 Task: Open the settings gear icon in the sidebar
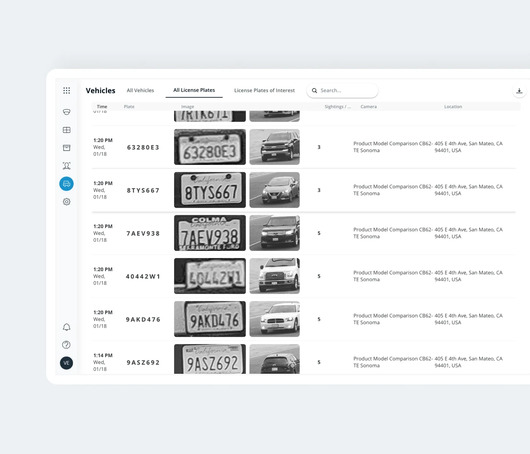[x=67, y=202]
